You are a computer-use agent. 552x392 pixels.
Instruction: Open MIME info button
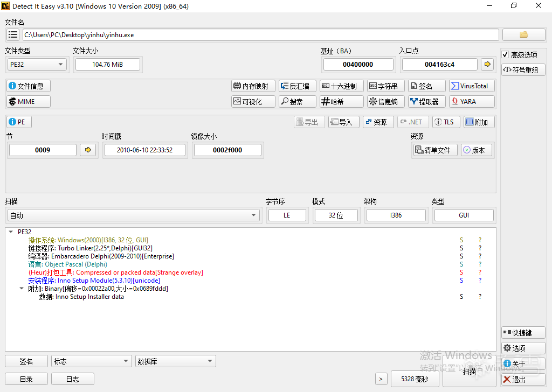[x=29, y=102]
